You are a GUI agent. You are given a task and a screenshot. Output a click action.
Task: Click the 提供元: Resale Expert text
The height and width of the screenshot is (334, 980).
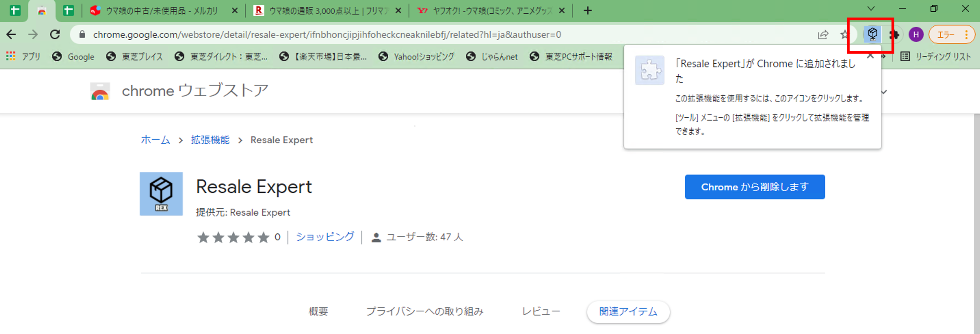(x=243, y=212)
